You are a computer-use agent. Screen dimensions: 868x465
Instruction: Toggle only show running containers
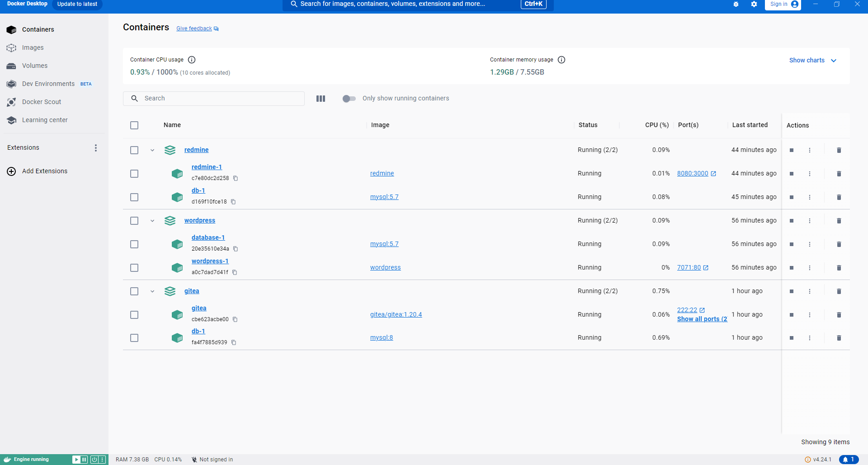point(349,99)
